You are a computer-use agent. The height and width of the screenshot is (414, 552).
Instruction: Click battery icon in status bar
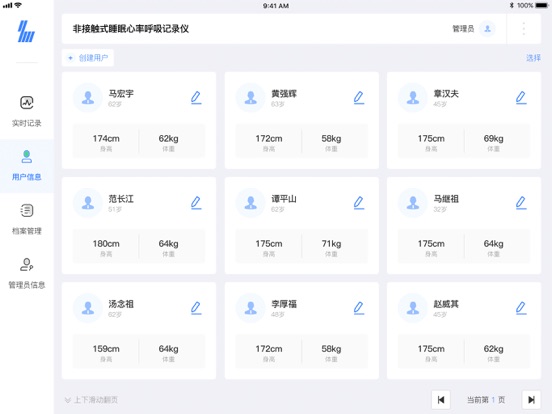(x=542, y=5)
